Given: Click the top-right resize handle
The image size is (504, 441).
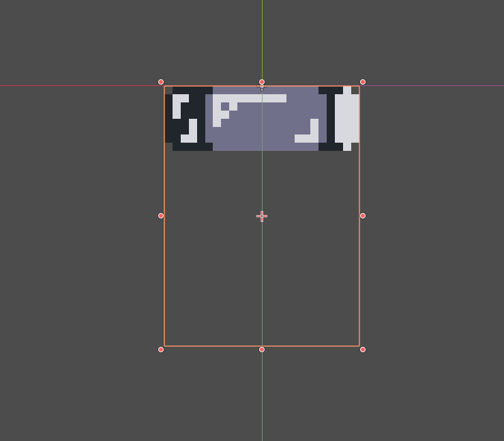Looking at the screenshot, I should (363, 82).
